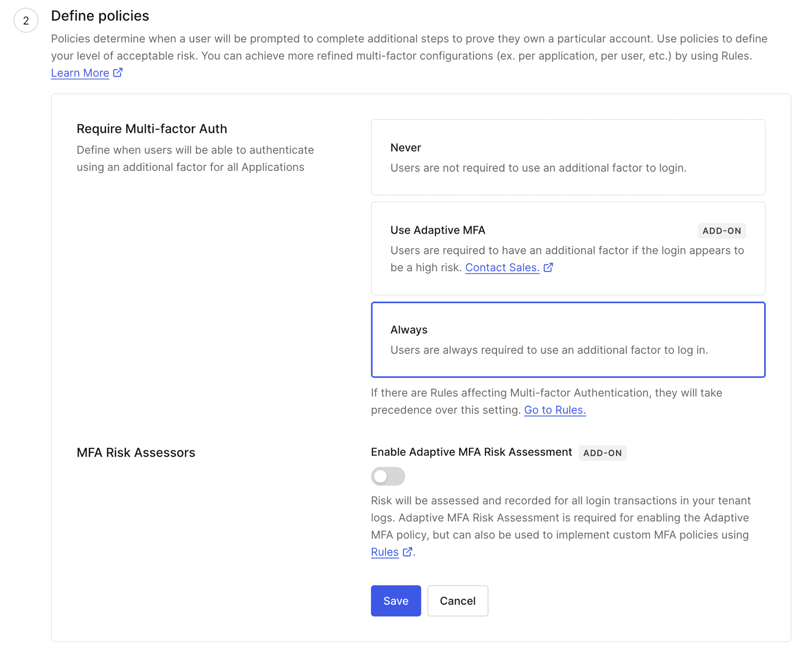This screenshot has width=812, height=653.
Task: Choose the Use Adaptive MFA policy
Action: 568,248
